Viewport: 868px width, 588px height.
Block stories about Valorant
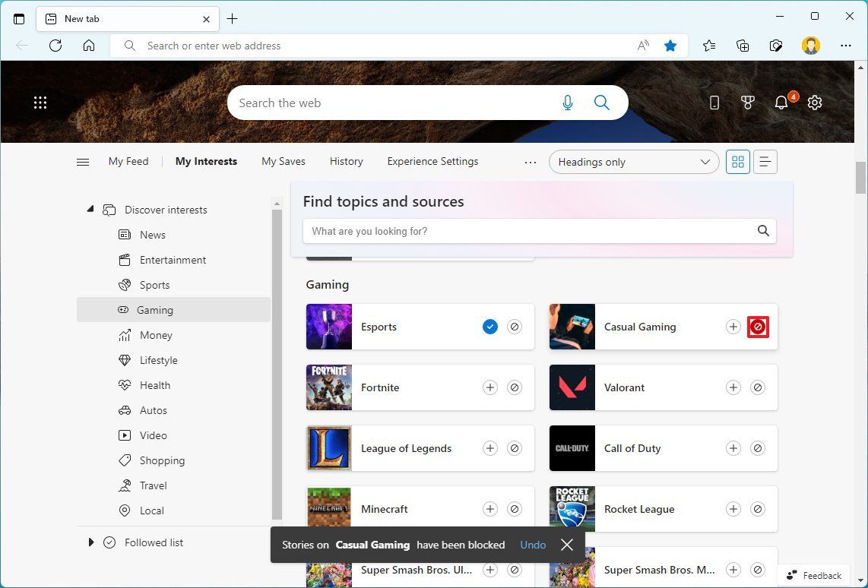(x=757, y=387)
